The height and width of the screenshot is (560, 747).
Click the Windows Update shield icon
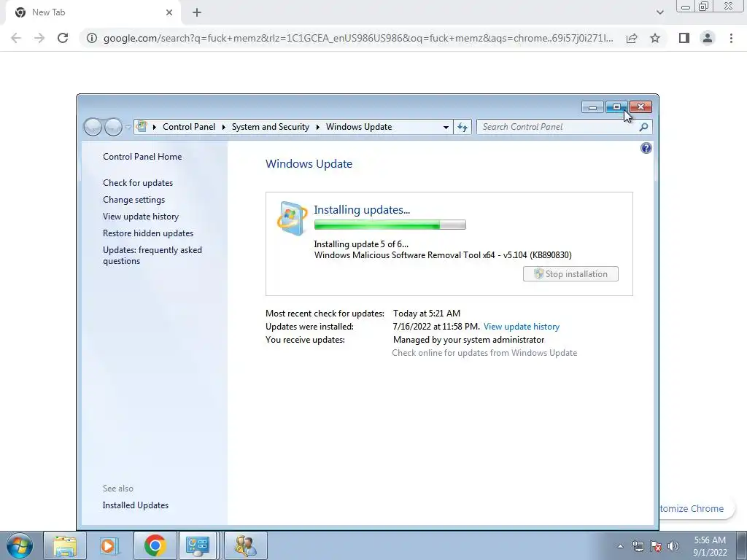click(x=292, y=218)
